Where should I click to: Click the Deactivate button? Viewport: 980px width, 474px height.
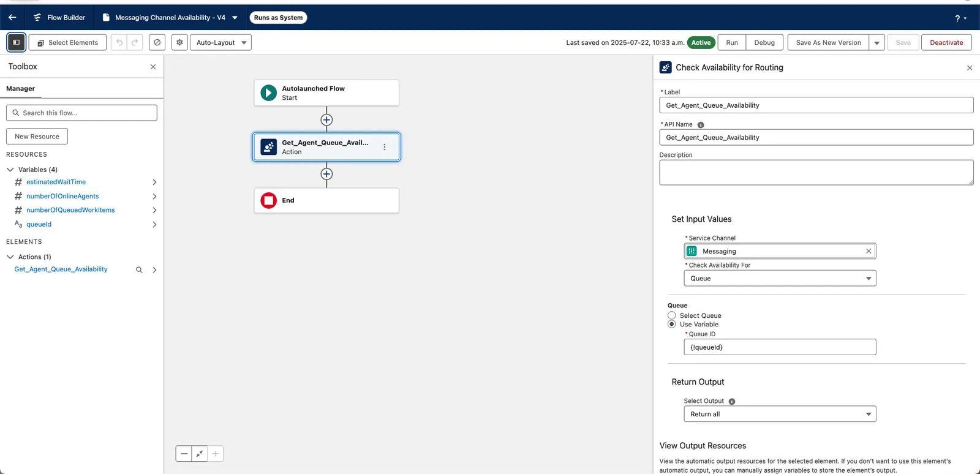tap(946, 43)
